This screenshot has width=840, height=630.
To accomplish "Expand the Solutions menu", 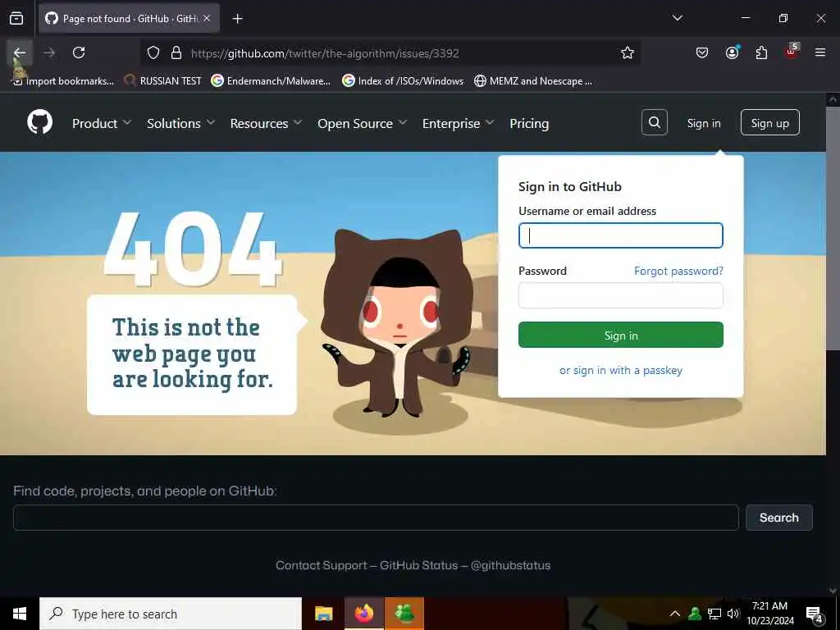I will tap(181, 123).
